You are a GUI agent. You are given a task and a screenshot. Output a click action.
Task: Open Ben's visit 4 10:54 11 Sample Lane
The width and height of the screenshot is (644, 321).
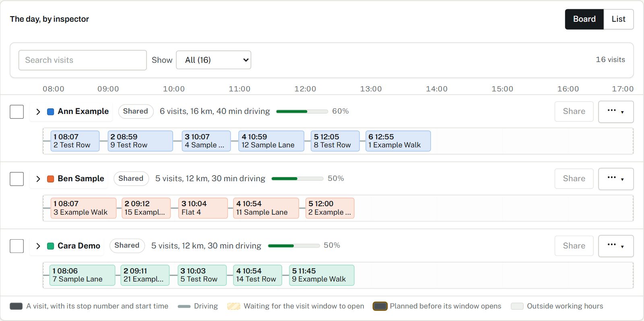click(266, 208)
